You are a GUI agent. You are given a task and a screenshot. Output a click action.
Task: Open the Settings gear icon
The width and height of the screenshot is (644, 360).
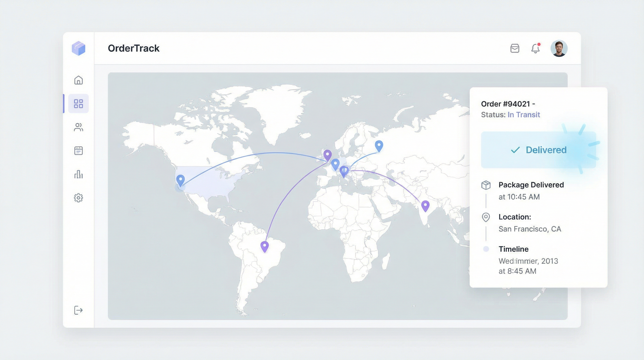coord(78,198)
